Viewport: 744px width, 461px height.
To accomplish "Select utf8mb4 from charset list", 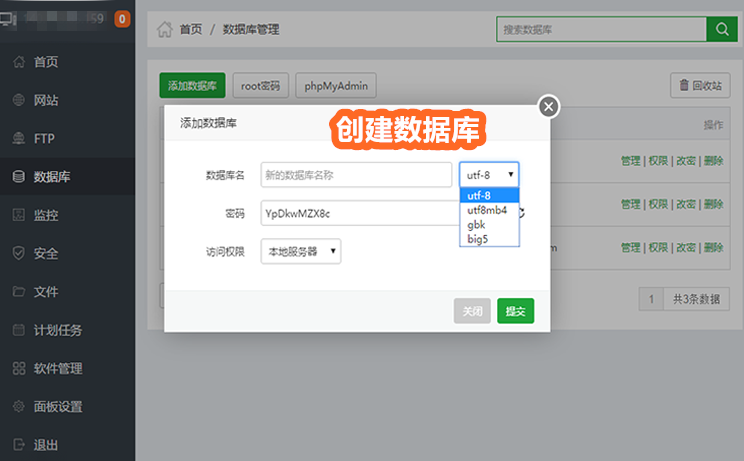I will tap(487, 210).
